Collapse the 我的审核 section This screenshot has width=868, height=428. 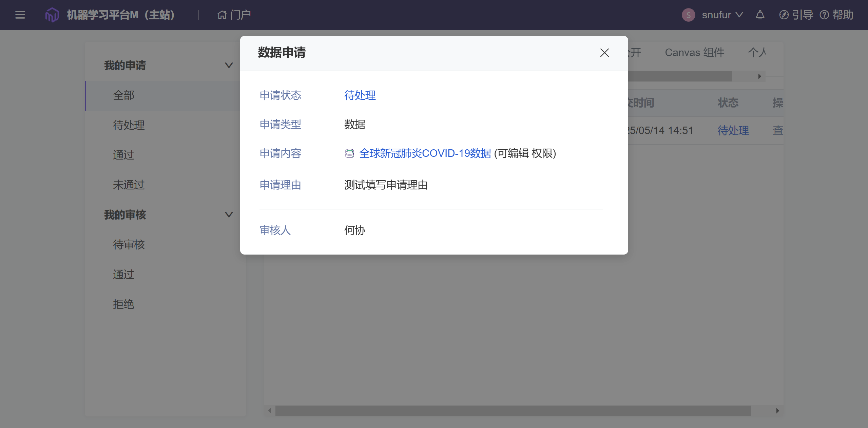click(x=229, y=215)
